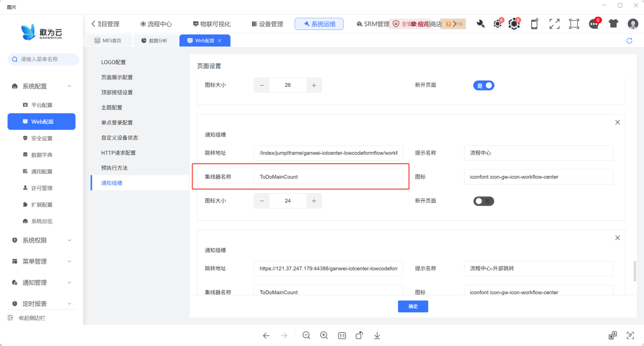Screen dimensions: 644x346
Task: Go to the next image in the viewer
Action: point(284,336)
